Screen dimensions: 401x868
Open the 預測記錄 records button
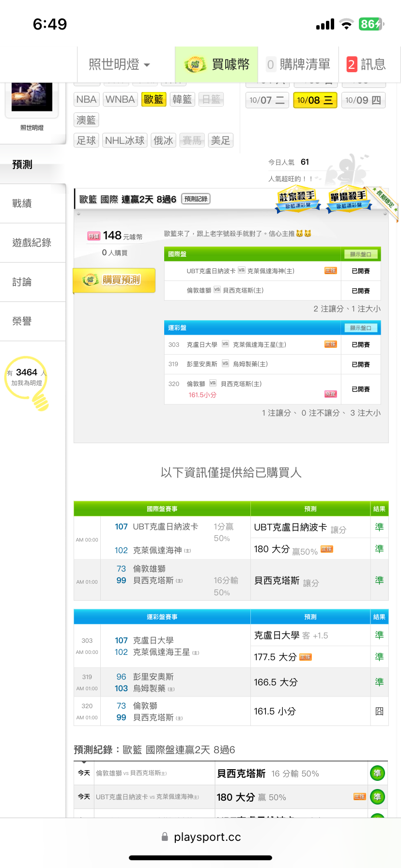tap(196, 199)
